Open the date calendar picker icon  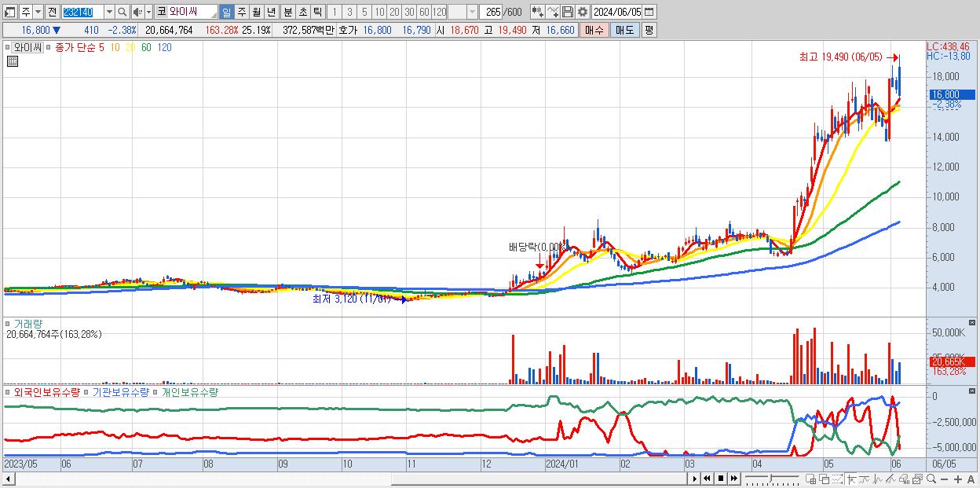tap(649, 12)
